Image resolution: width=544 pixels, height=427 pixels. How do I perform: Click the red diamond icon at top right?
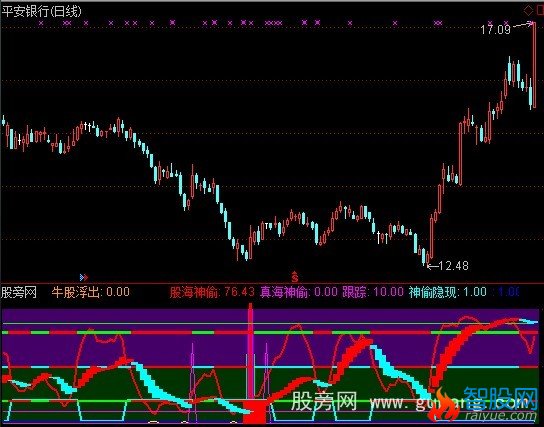528,11
